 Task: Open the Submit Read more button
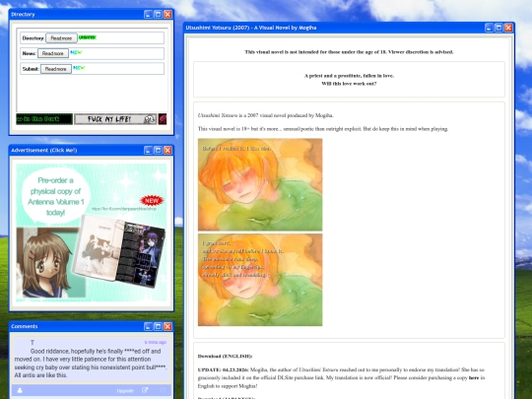[x=56, y=69]
